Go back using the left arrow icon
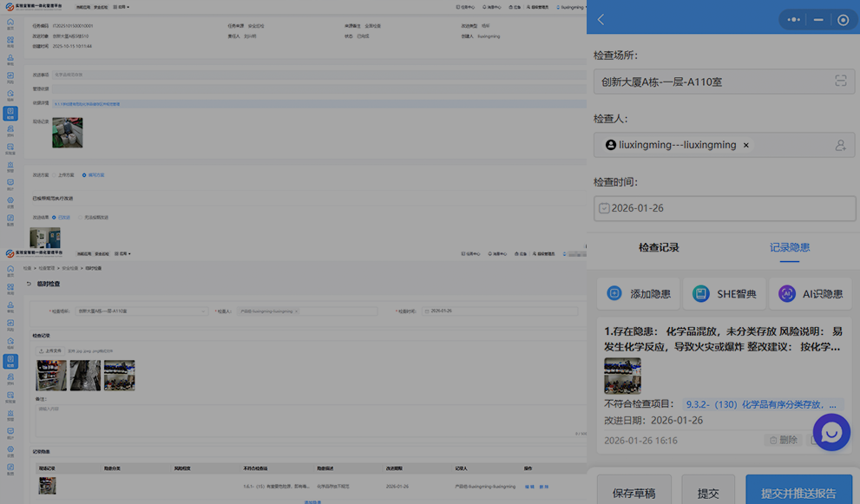Screen dimensions: 860x504 601,19
